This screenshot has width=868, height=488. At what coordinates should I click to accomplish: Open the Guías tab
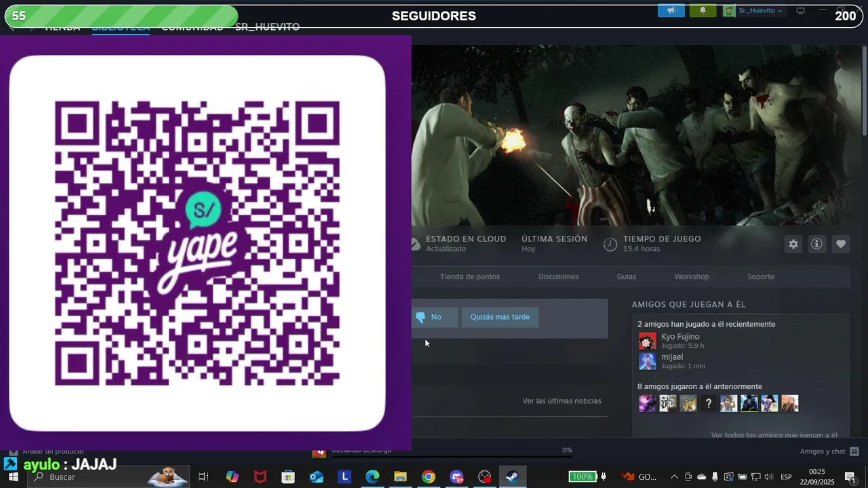(x=627, y=277)
